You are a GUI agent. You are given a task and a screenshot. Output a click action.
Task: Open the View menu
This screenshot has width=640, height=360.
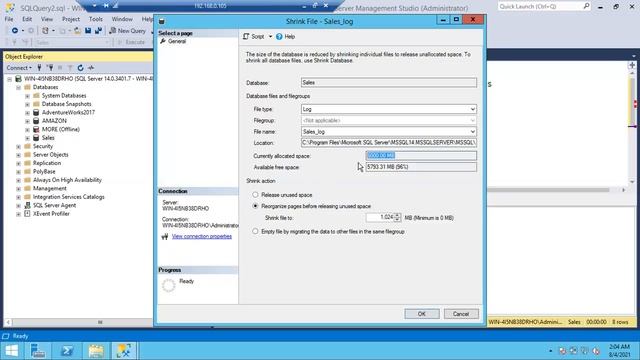coord(47,19)
